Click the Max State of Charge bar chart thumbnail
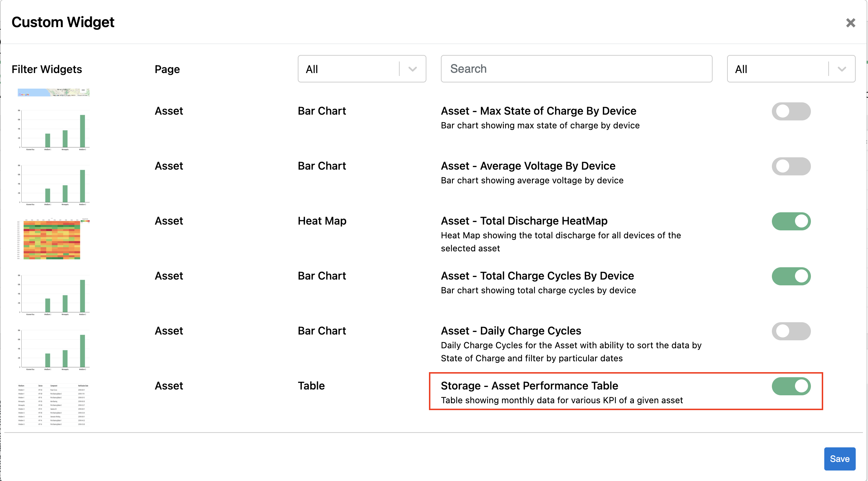 (x=53, y=129)
